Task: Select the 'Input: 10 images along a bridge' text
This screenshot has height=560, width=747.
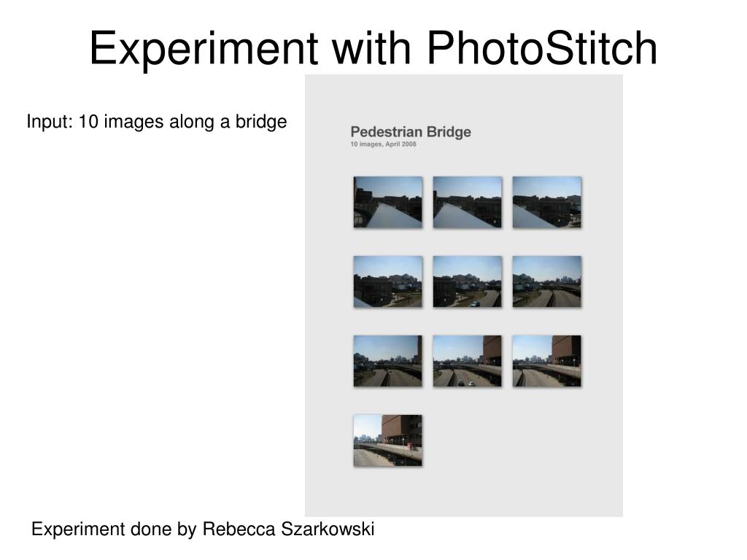Action: point(157,122)
